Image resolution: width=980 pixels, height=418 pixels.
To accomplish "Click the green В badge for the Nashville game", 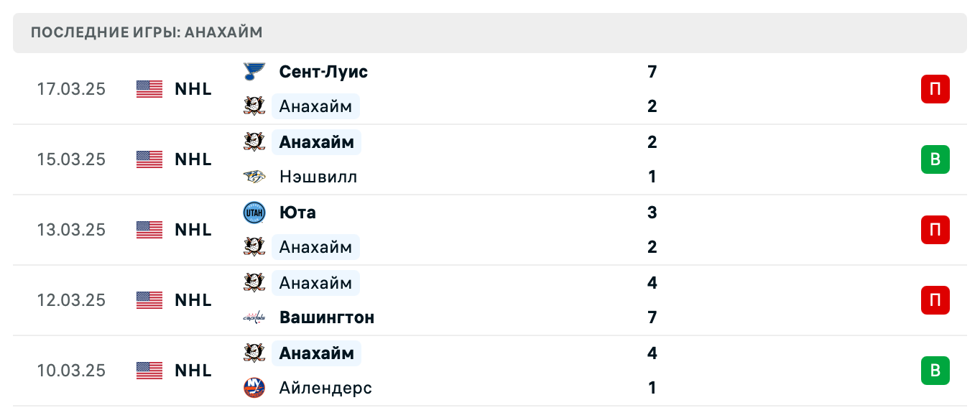I will tap(935, 159).
